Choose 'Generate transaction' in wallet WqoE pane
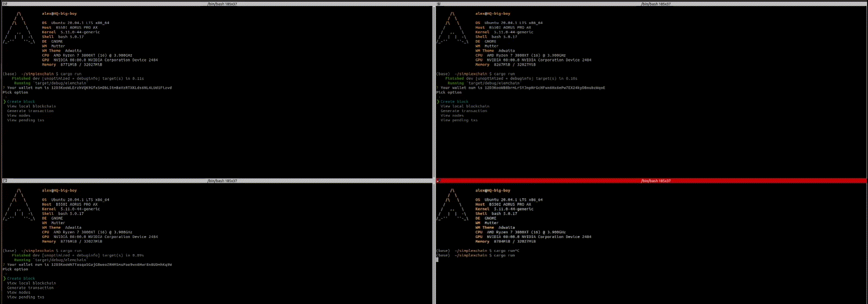Image resolution: width=868 pixels, height=304 pixels. tap(464, 111)
